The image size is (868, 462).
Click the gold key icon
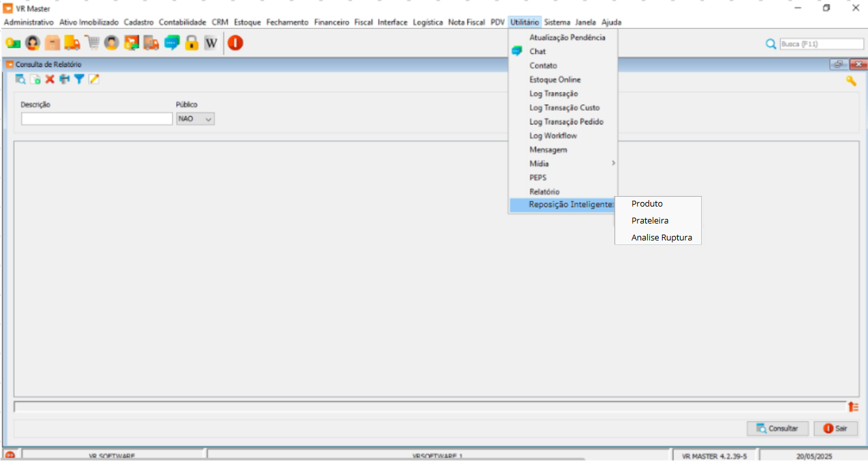pyautogui.click(x=850, y=81)
